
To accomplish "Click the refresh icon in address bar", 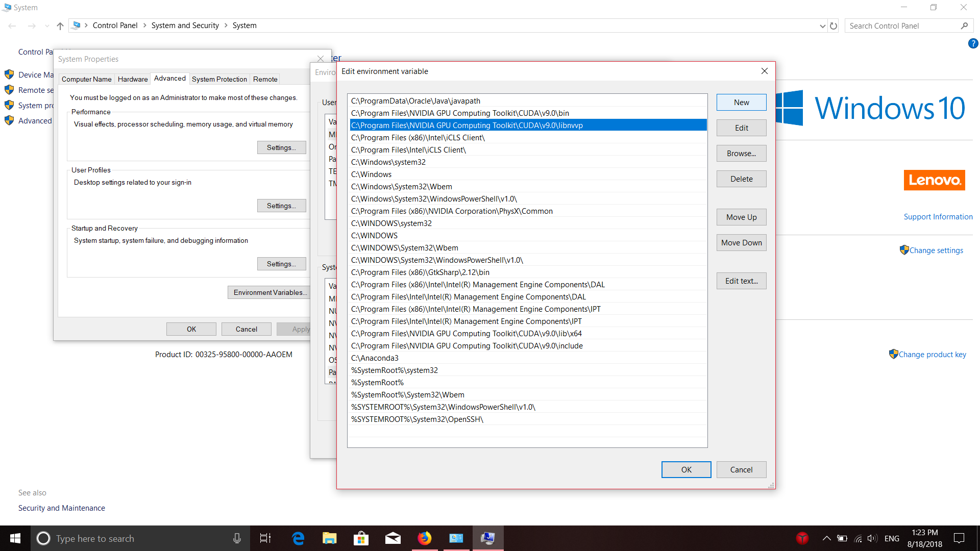I will point(834,26).
